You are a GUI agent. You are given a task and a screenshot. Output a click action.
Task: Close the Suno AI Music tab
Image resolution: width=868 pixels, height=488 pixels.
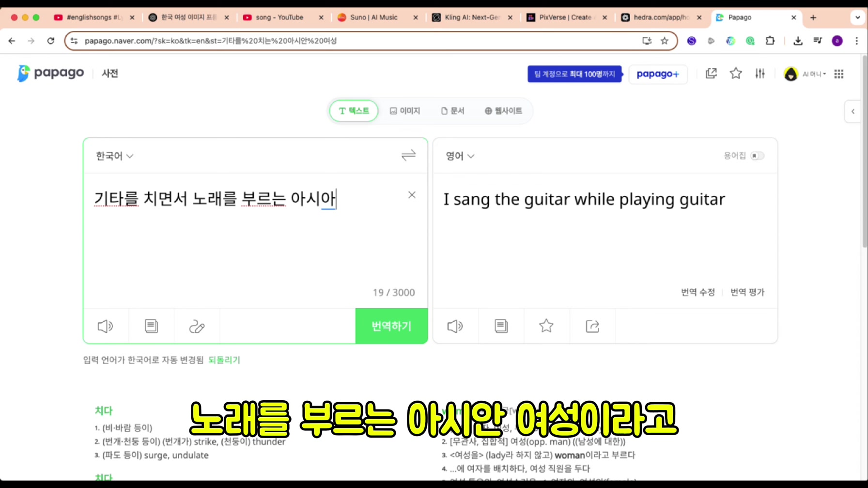coord(415,17)
